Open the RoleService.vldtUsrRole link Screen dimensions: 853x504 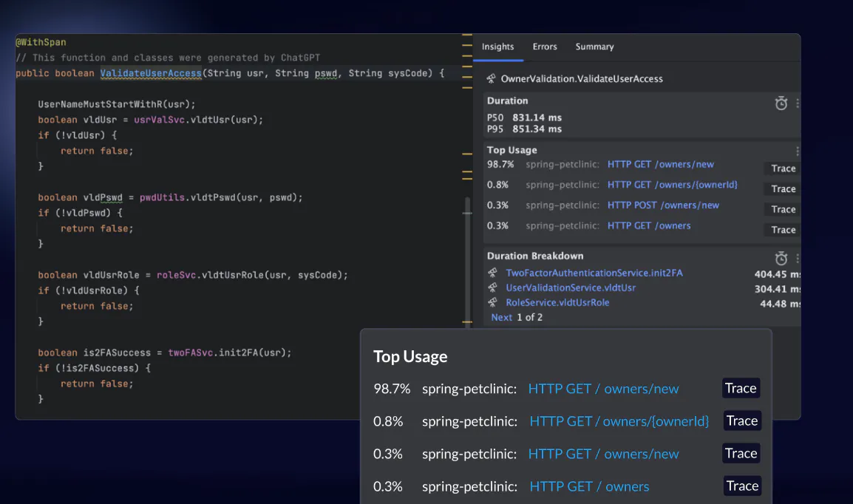(557, 302)
